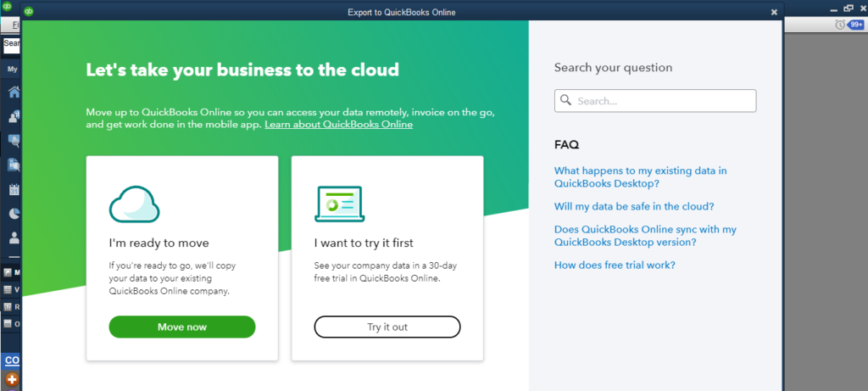Close the Export to QuickBooks Online dialog
The image size is (868, 391).
(774, 12)
